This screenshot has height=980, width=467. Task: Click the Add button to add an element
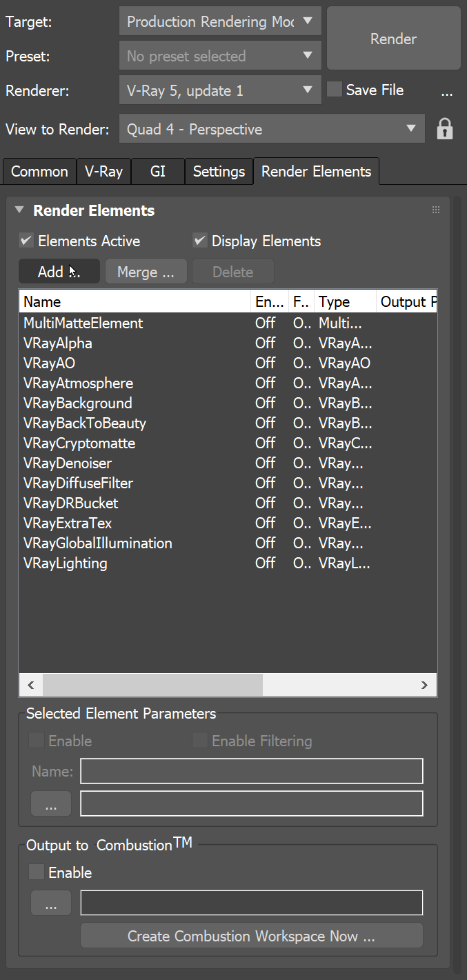coord(59,271)
